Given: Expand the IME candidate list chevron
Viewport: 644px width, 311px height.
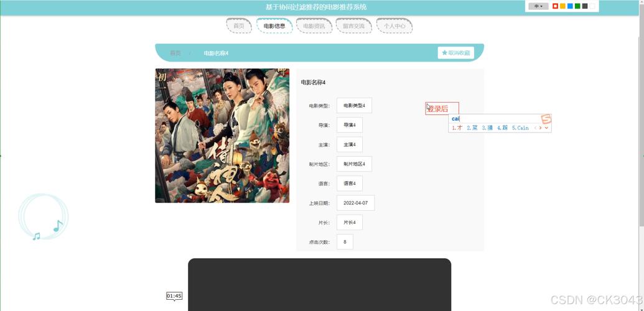Looking at the screenshot, I should pyautogui.click(x=546, y=128).
